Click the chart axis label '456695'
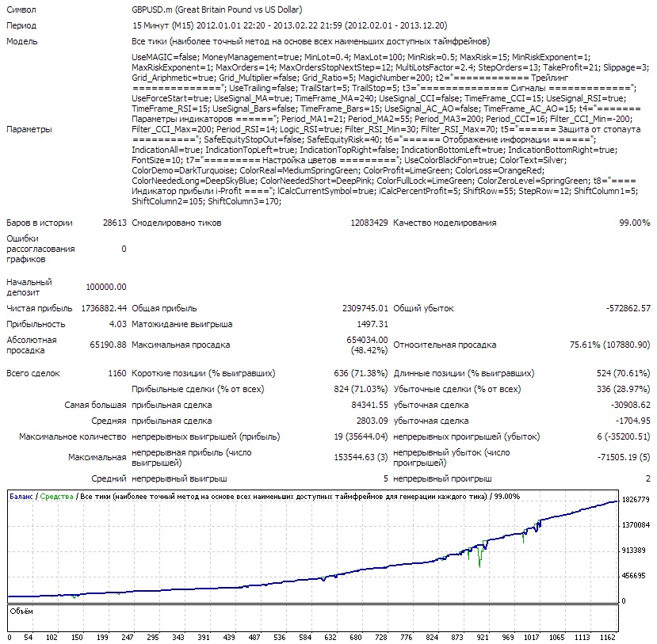The width and height of the screenshot is (657, 644). [633, 576]
